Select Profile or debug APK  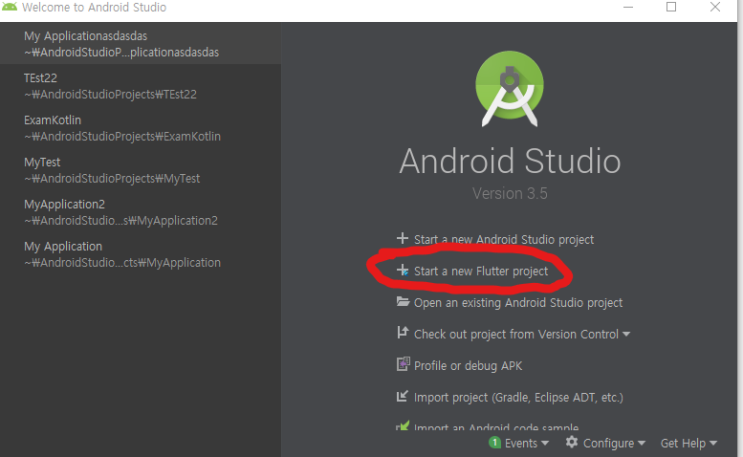[468, 366]
